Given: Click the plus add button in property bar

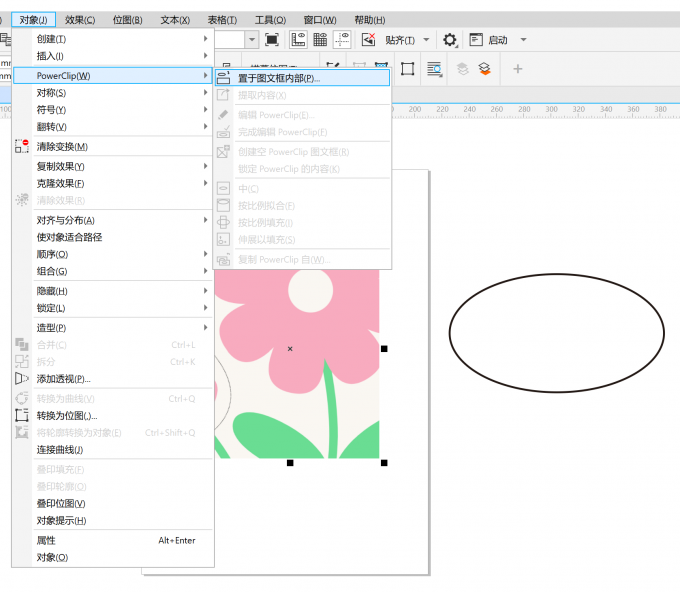Looking at the screenshot, I should pyautogui.click(x=517, y=69).
